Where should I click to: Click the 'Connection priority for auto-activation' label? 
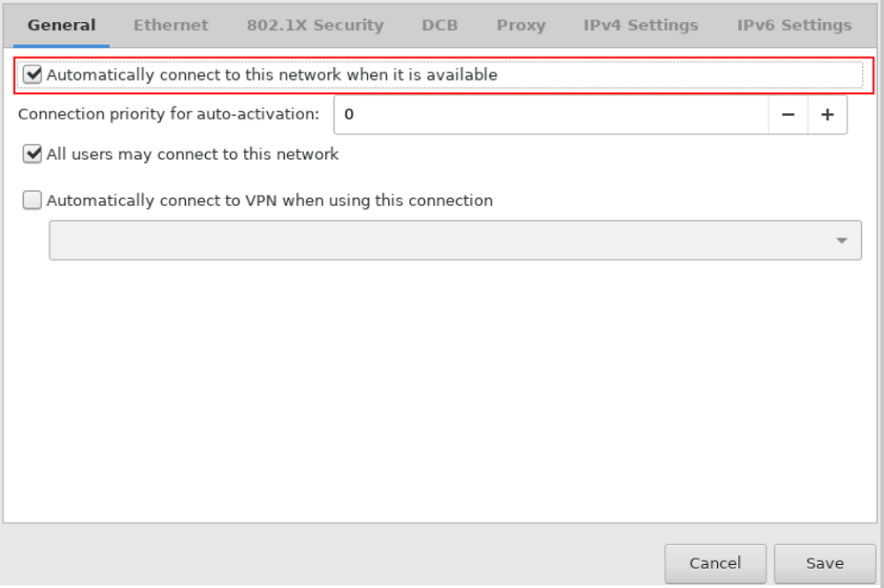[168, 114]
